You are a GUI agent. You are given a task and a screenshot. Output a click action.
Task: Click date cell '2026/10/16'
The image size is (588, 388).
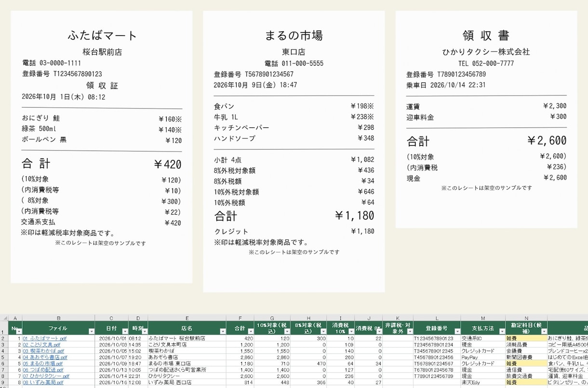[111, 383]
